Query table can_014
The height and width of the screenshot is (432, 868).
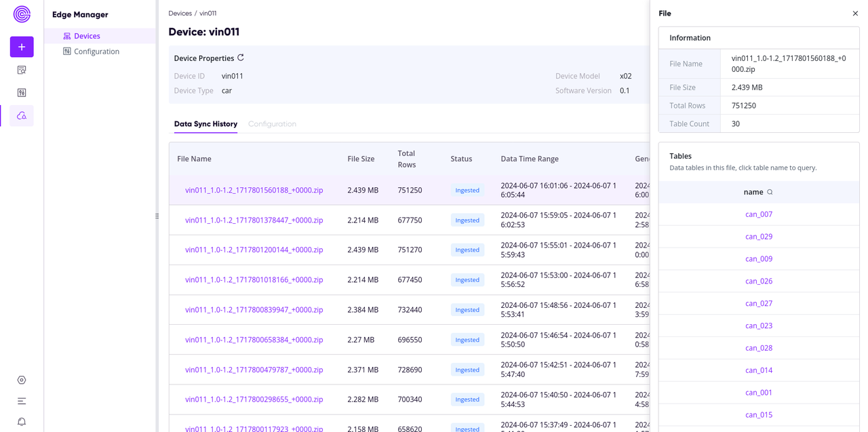(759, 370)
